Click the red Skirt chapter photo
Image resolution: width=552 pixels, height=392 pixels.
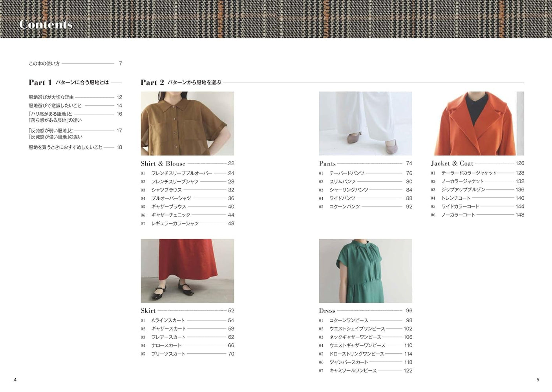click(x=187, y=270)
